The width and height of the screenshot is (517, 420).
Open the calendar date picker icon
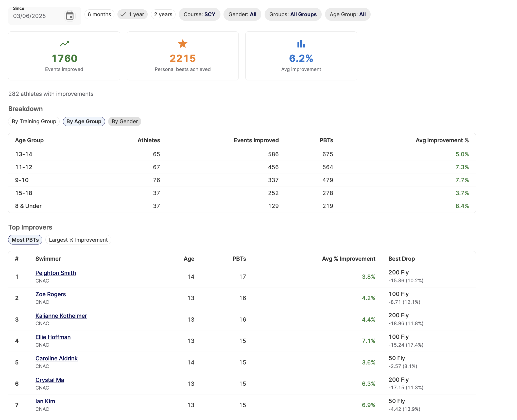(x=70, y=16)
